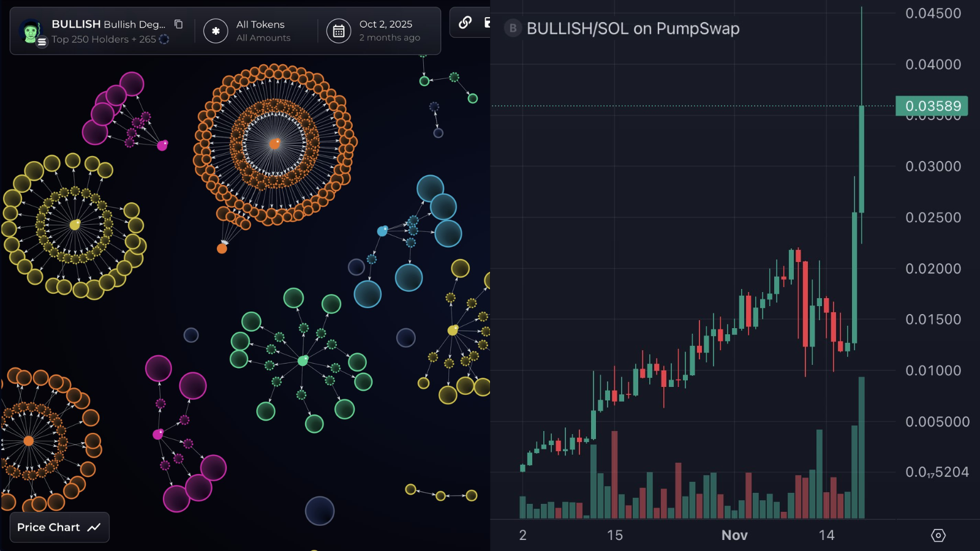
Task: Click BULLISH/SOL on PumpSwap title
Action: click(x=633, y=29)
